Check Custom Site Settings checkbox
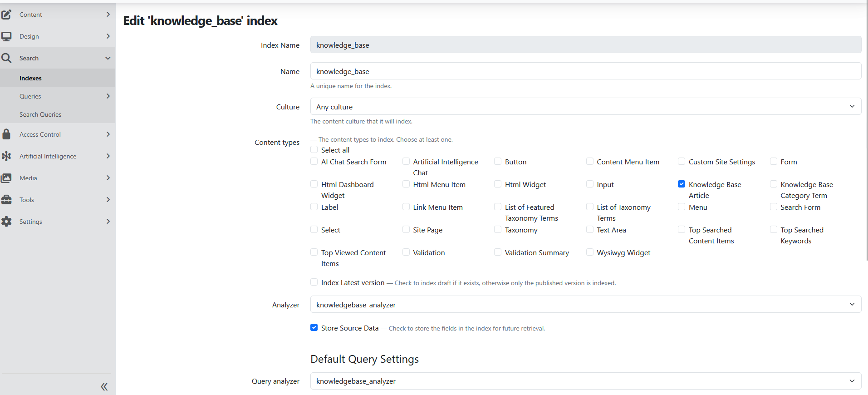Viewport: 868px width, 395px height. pyautogui.click(x=682, y=161)
